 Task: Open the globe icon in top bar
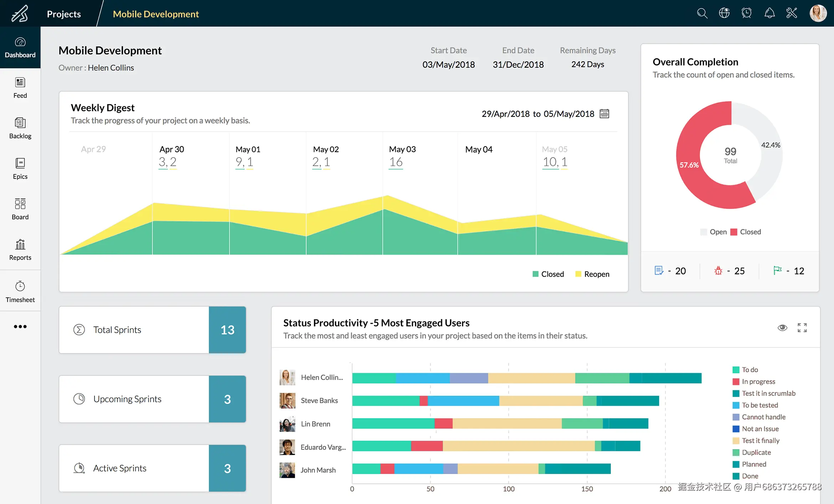pyautogui.click(x=724, y=14)
